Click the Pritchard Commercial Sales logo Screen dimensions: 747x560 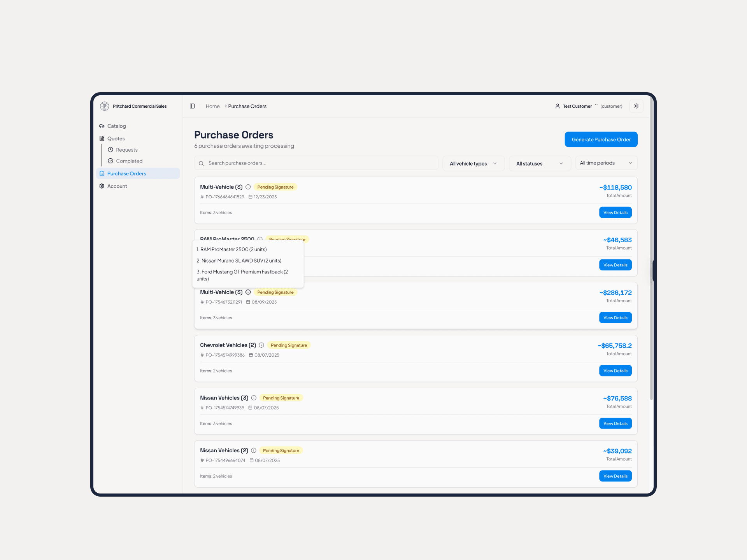104,106
